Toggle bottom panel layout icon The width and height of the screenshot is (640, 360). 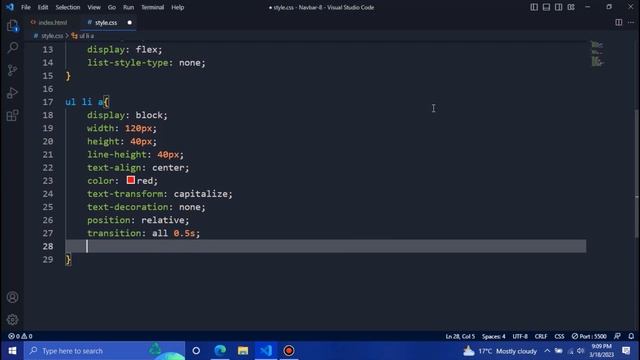click(x=546, y=7)
